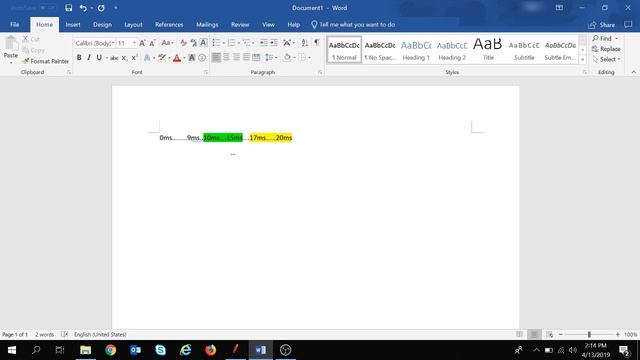This screenshot has width=640, height=360.
Task: Apply the text highlight color
Action: (x=162, y=58)
